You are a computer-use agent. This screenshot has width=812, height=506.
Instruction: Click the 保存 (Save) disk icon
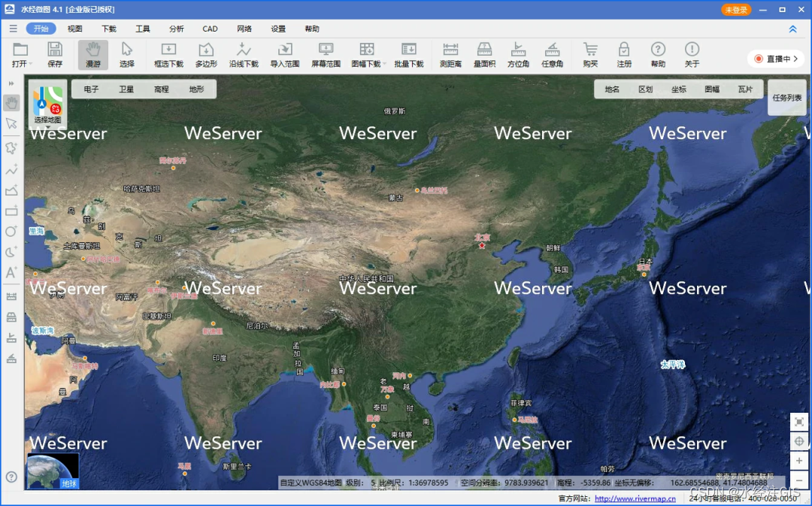[x=54, y=50]
